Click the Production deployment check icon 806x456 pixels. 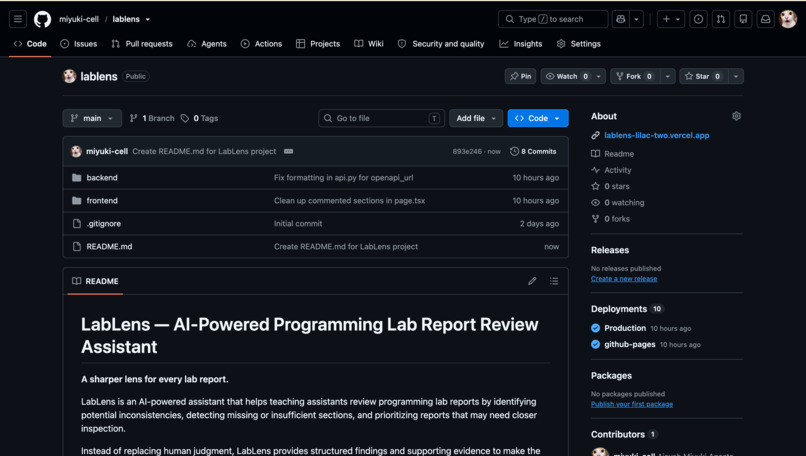coord(595,328)
